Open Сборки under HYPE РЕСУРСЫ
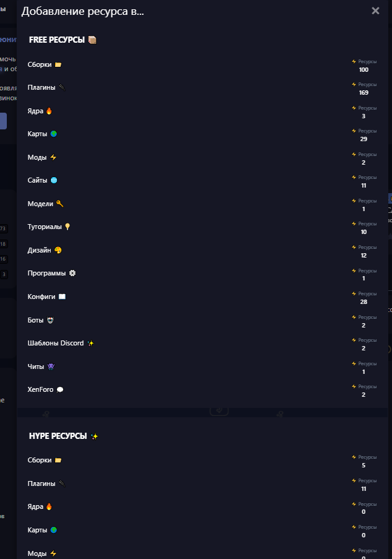Screen dimensions: 392x559 click(x=40, y=460)
